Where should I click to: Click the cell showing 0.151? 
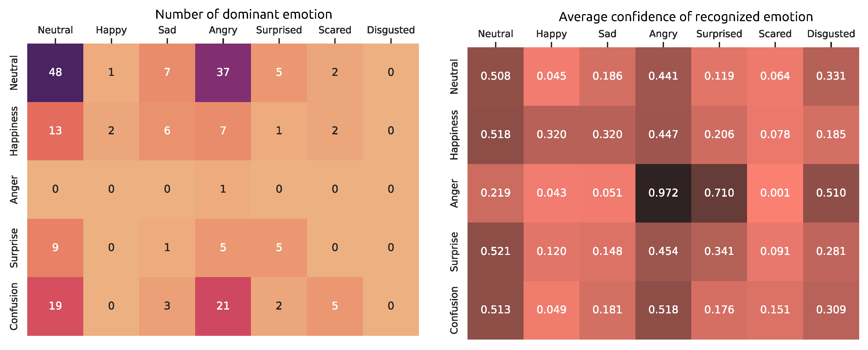775,310
